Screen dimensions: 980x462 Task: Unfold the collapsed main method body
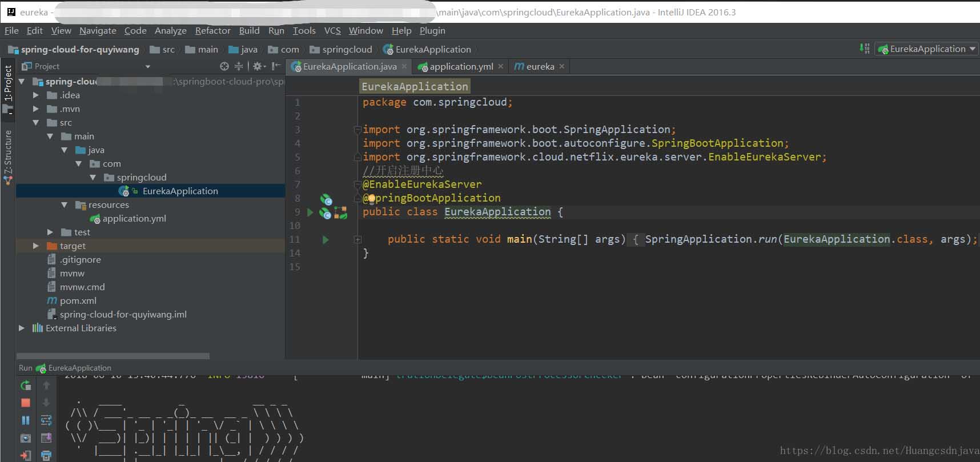point(358,240)
